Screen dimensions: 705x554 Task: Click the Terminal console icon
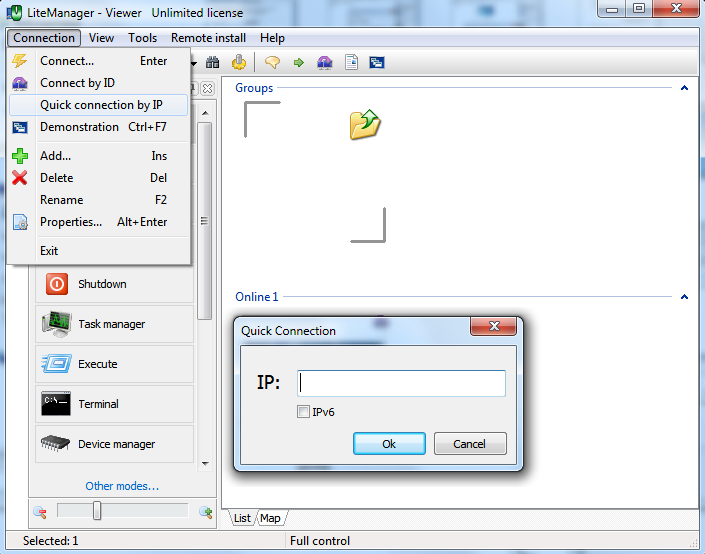56,403
